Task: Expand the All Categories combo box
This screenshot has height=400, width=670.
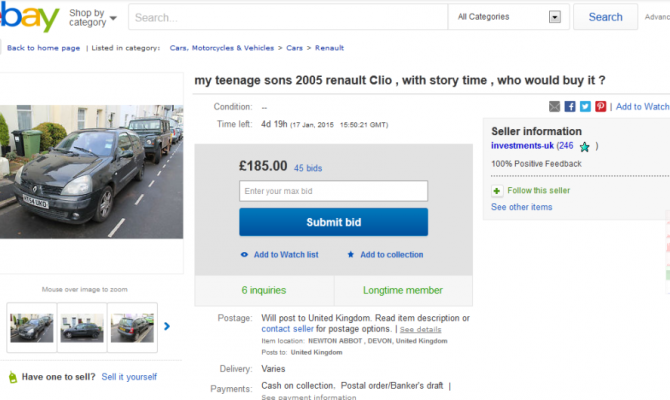Action: point(555,17)
